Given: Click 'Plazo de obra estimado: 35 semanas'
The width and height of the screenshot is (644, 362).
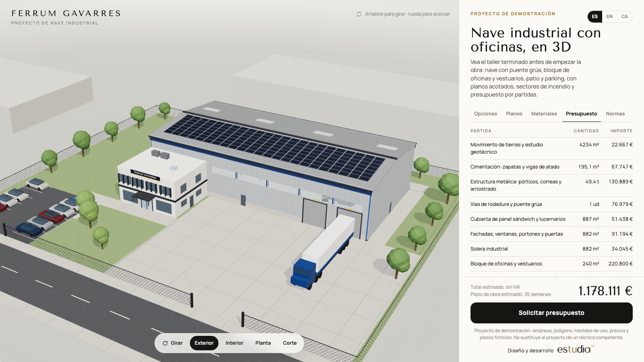Looking at the screenshot, I should pos(511,294).
